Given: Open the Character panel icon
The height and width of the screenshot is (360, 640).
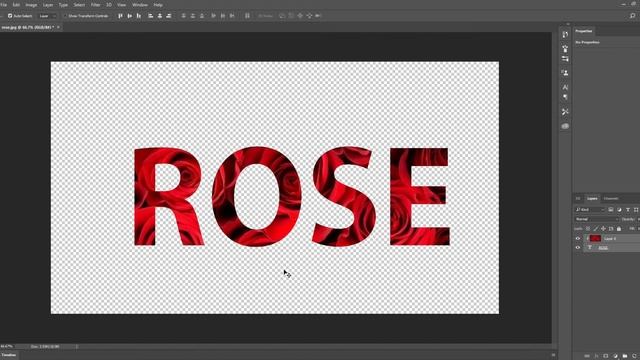Looking at the screenshot, I should point(565,87).
